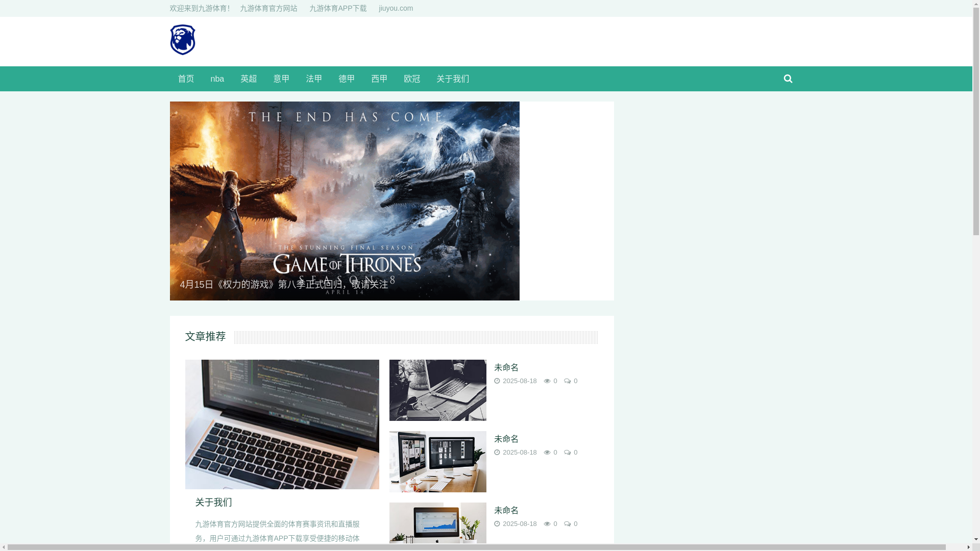This screenshot has height=551, width=980.
Task: Click the 九游体育官方网站 top link
Action: pos(268,8)
